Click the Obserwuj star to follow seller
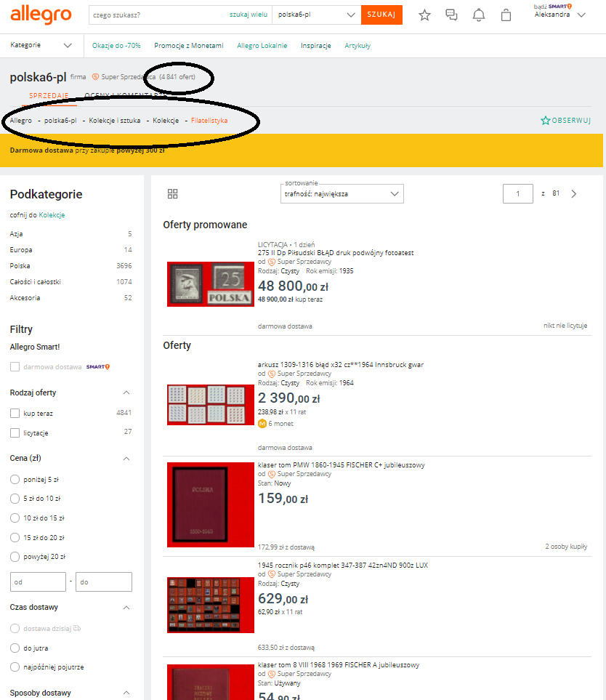Viewport: 606px width, 700px height. pyautogui.click(x=546, y=121)
